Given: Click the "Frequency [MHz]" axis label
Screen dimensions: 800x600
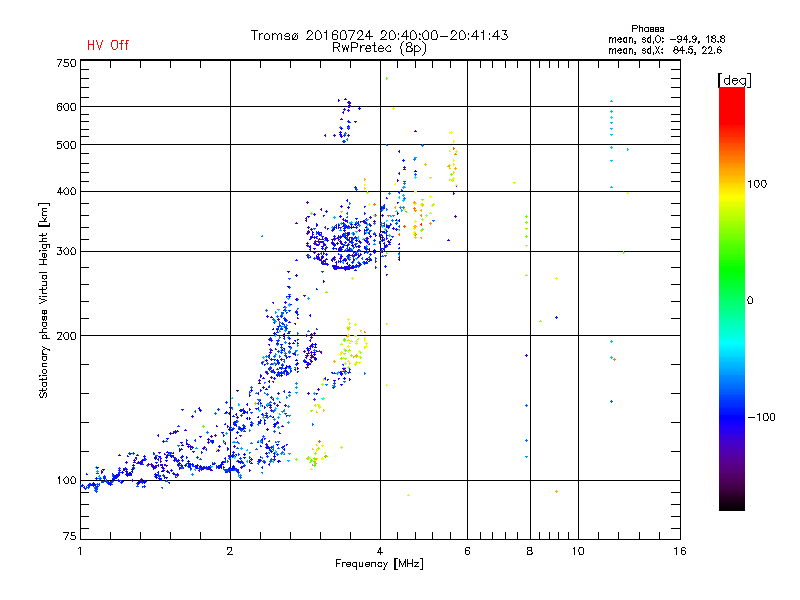Looking at the screenshot, I should pos(379,564).
